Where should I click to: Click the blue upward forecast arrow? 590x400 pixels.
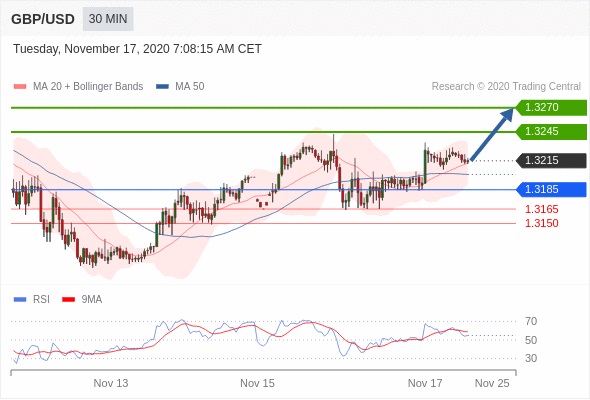tap(492, 134)
